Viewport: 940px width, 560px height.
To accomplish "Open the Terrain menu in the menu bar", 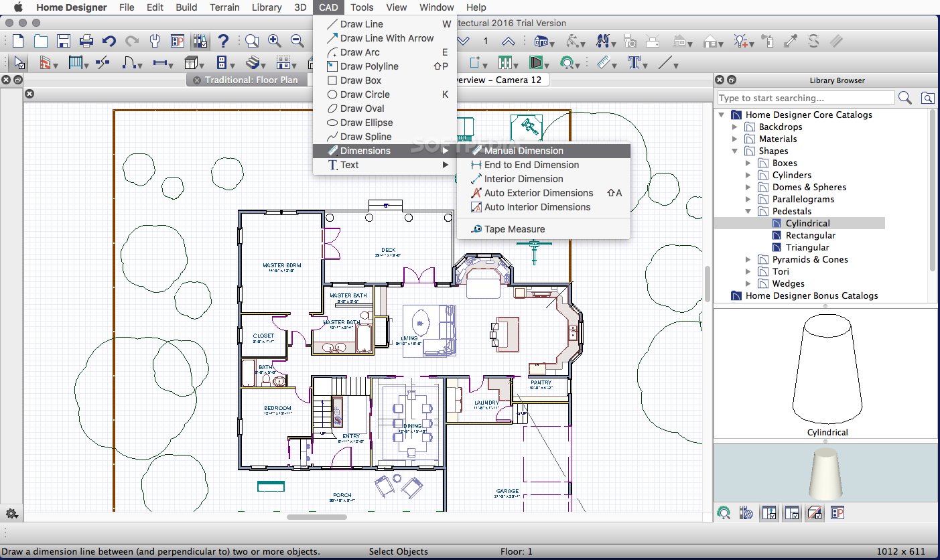I will pos(224,7).
